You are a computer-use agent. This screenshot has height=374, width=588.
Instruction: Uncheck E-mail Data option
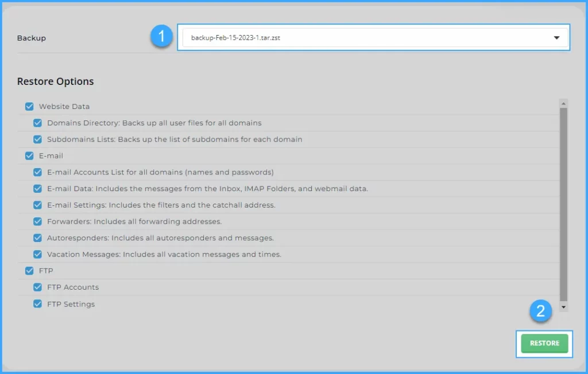38,189
